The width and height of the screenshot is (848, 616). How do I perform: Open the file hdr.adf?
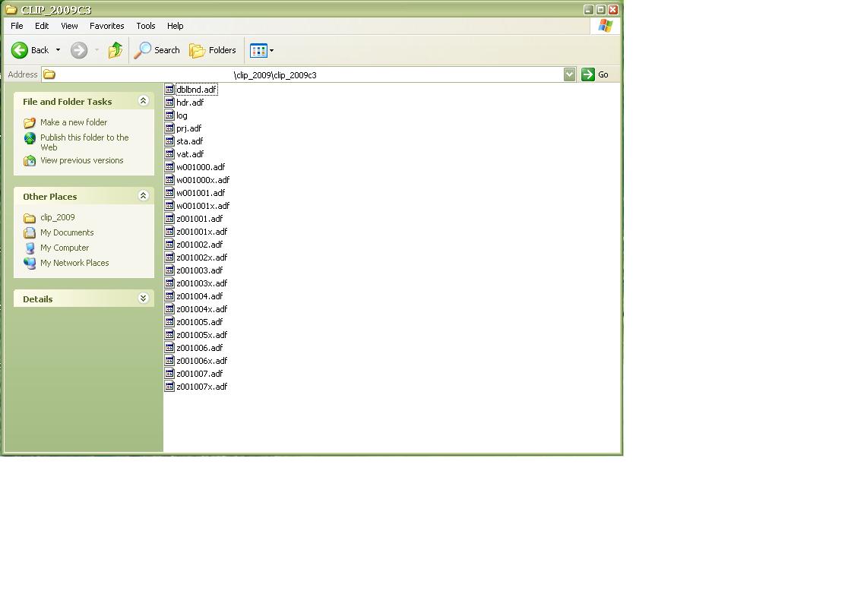pyautogui.click(x=189, y=102)
